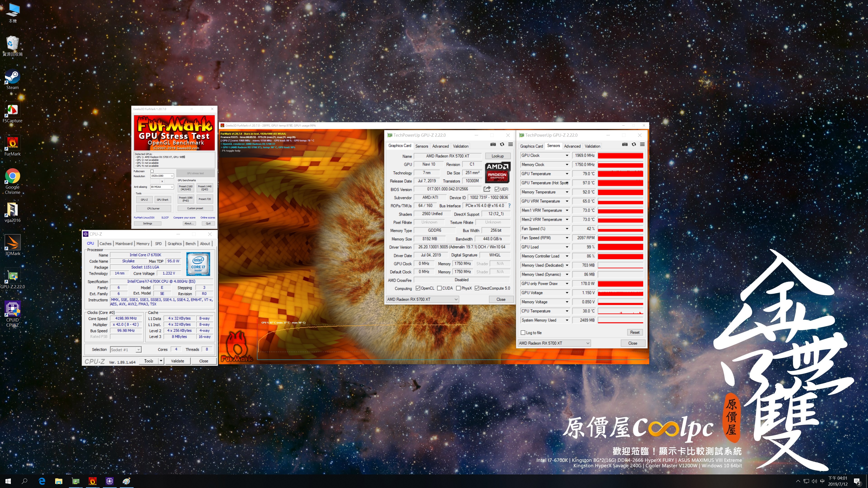Open Validation tab in GPU-Z Sensors window
This screenshot has height=488, width=868.
(592, 146)
